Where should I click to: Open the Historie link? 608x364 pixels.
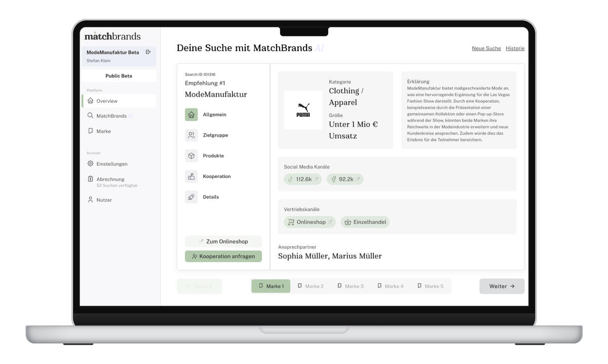click(515, 49)
